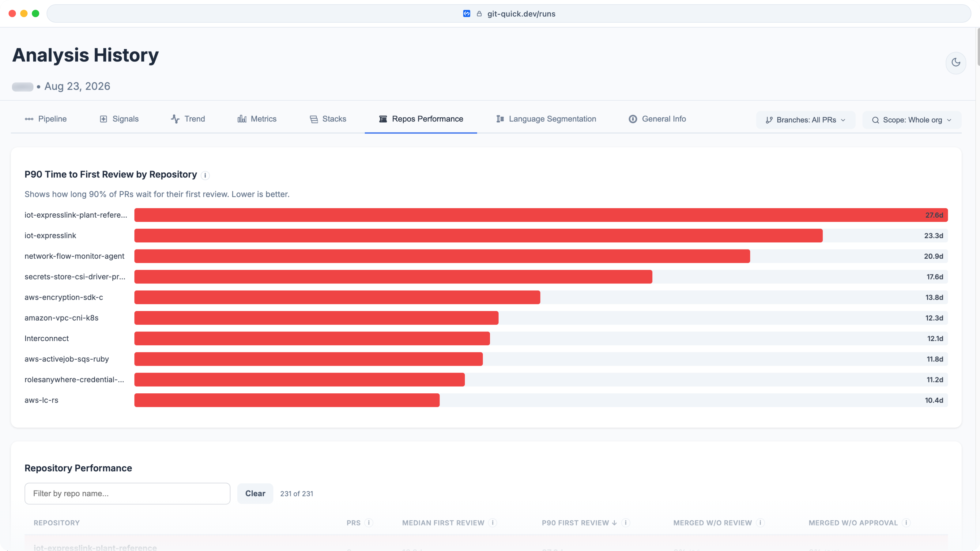The image size is (980, 551).
Task: Click the Merged W/O Approval column header
Action: [x=853, y=523]
